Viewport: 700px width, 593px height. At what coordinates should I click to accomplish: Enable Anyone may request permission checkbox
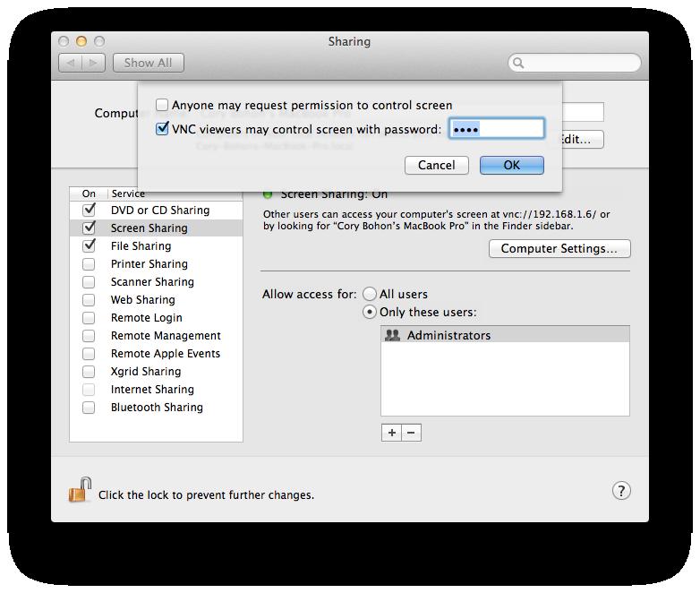pyautogui.click(x=162, y=105)
